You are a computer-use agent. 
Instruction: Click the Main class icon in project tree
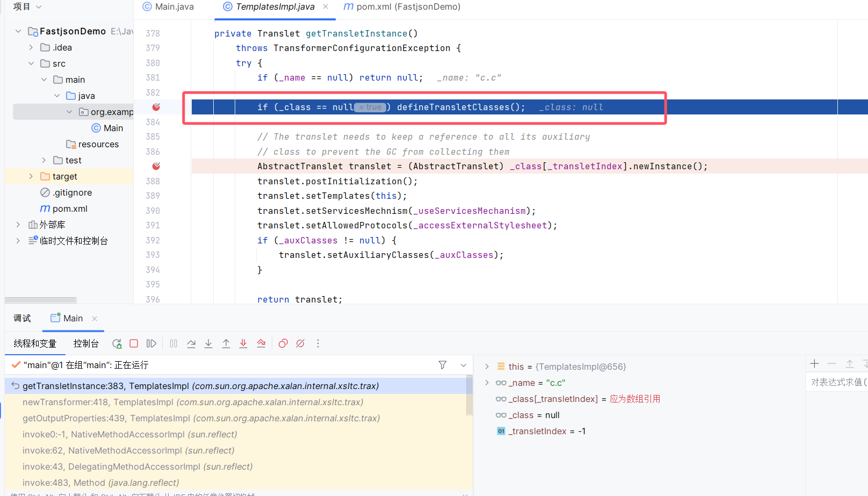point(96,128)
